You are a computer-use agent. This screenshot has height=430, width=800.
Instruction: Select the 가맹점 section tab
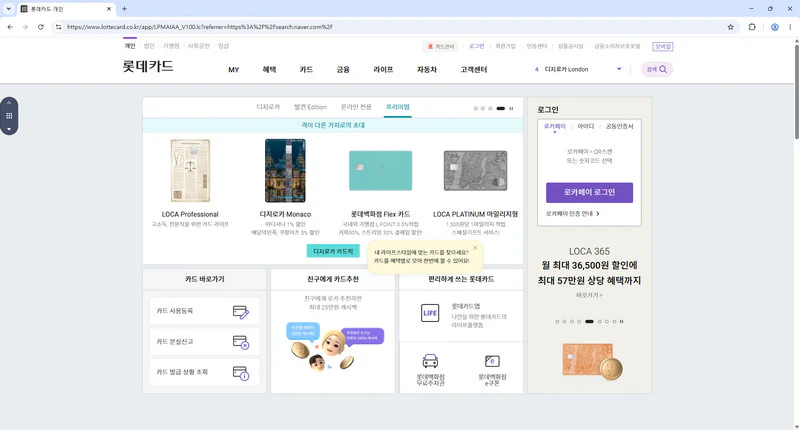coord(171,46)
